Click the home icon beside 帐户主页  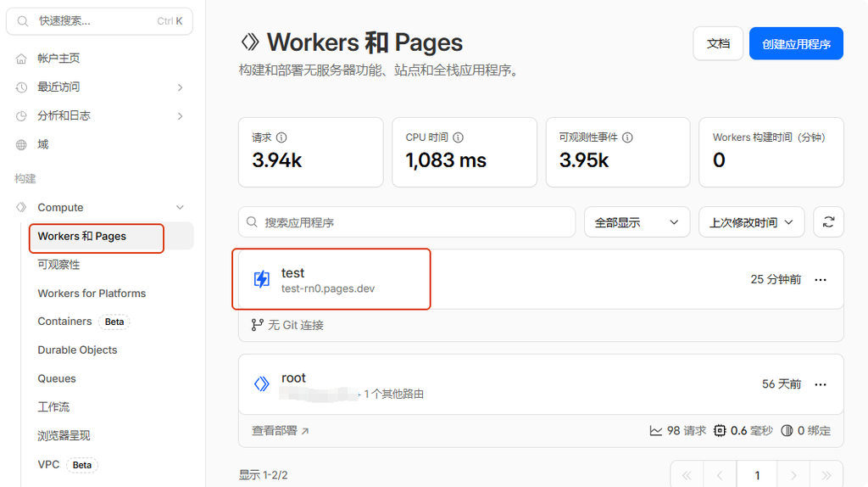pyautogui.click(x=21, y=59)
